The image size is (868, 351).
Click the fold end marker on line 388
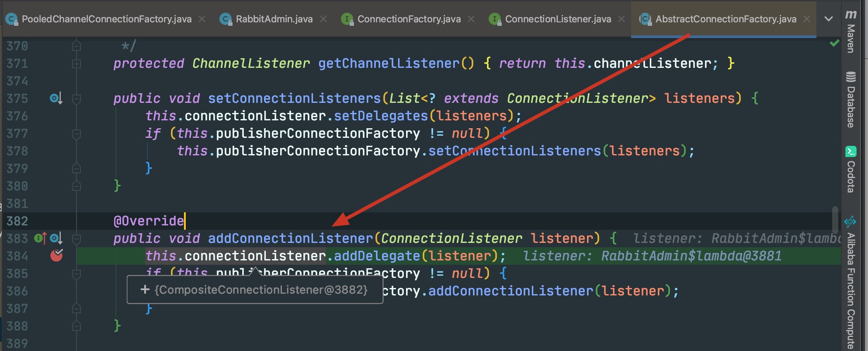click(76, 326)
